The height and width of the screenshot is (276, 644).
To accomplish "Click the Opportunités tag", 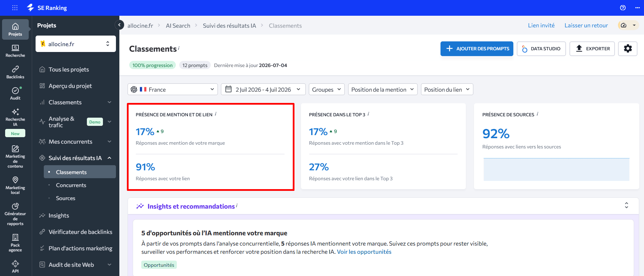I will 159,265.
